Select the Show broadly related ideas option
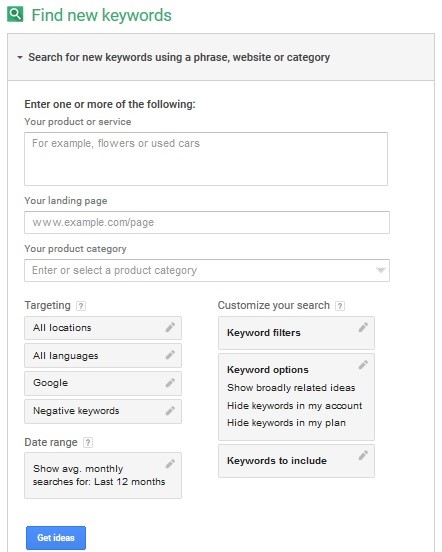This screenshot has width=442, height=552. coord(291,388)
